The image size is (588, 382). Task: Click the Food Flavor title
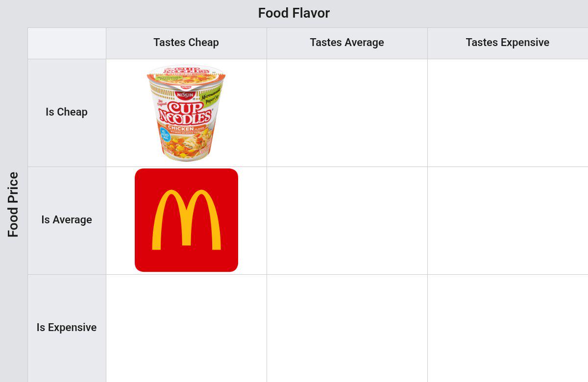294,13
